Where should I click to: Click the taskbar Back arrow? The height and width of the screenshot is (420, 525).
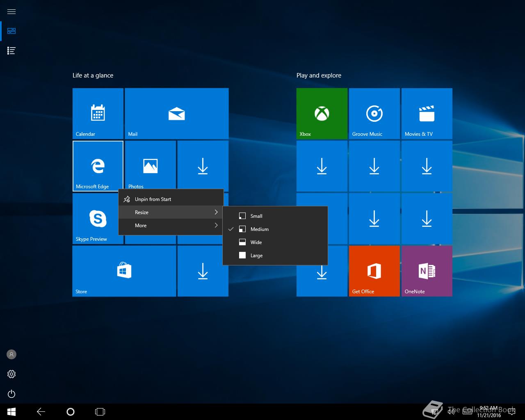[41, 412]
